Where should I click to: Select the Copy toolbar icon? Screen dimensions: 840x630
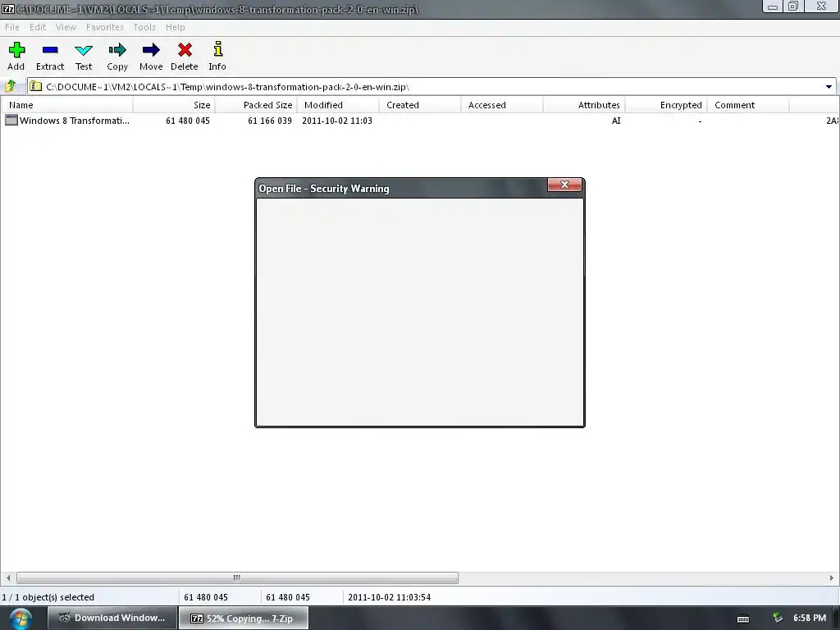click(117, 50)
